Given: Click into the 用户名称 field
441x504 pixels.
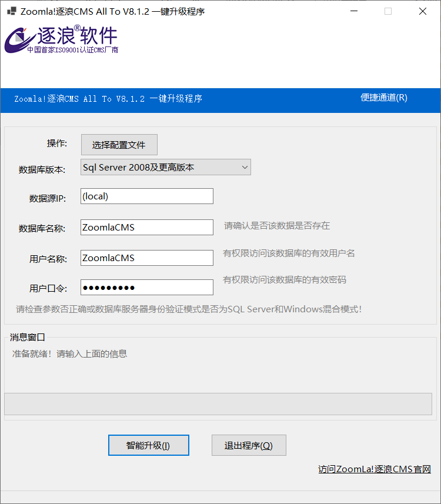Looking at the screenshot, I should point(147,258).
